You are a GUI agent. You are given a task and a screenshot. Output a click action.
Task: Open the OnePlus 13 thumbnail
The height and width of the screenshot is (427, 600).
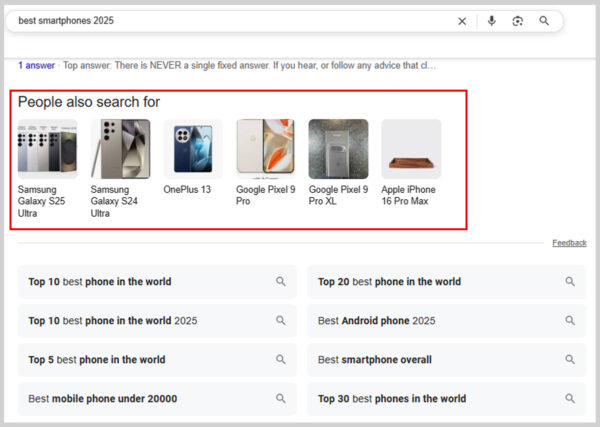pos(193,149)
